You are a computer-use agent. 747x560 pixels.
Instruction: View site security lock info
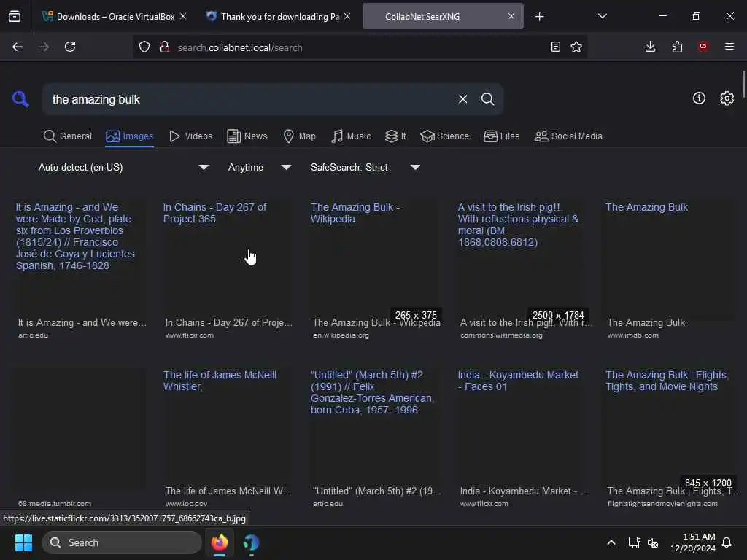(165, 47)
